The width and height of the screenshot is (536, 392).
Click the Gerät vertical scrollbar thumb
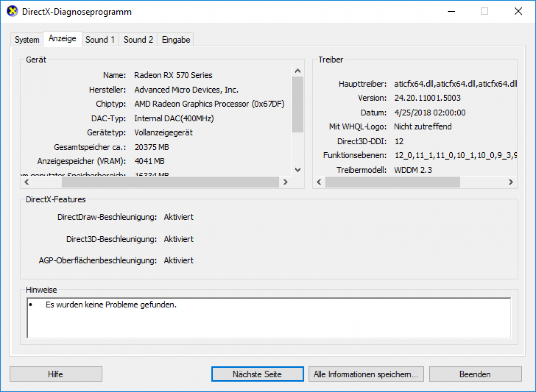click(298, 105)
